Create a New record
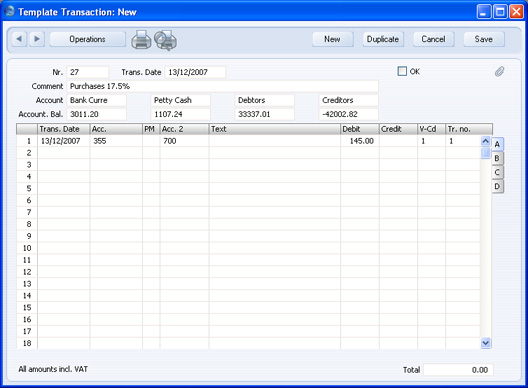 (x=332, y=39)
